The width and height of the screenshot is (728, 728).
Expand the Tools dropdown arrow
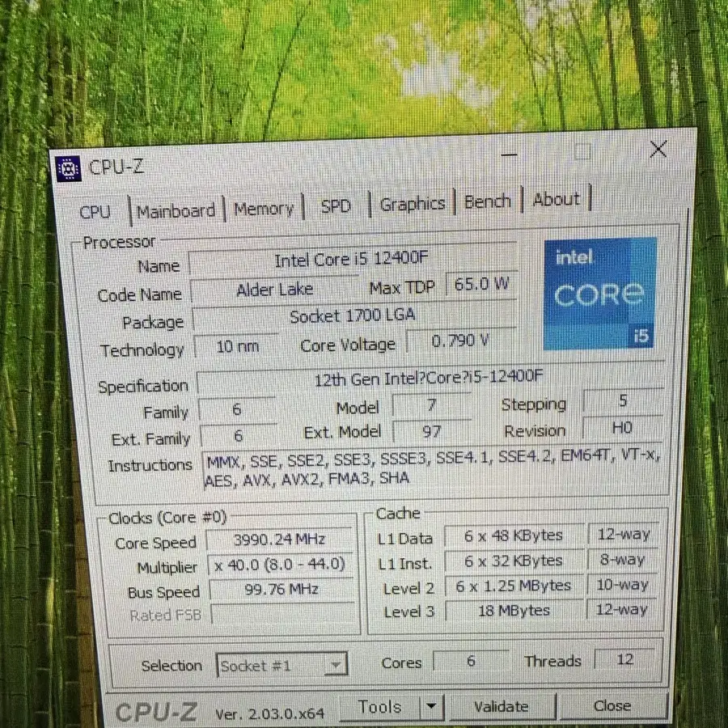pyautogui.click(x=431, y=706)
